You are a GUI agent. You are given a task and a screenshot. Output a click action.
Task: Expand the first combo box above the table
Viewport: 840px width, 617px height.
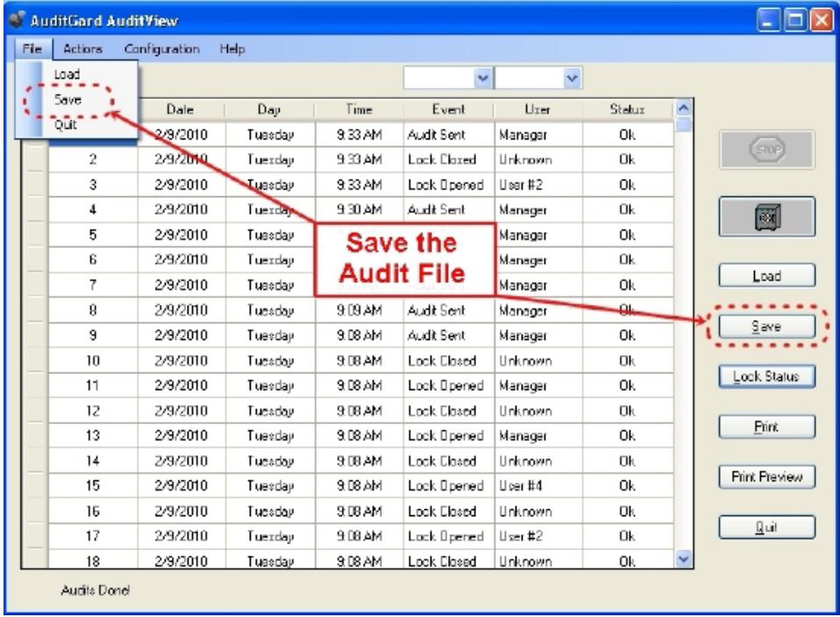coord(482,79)
